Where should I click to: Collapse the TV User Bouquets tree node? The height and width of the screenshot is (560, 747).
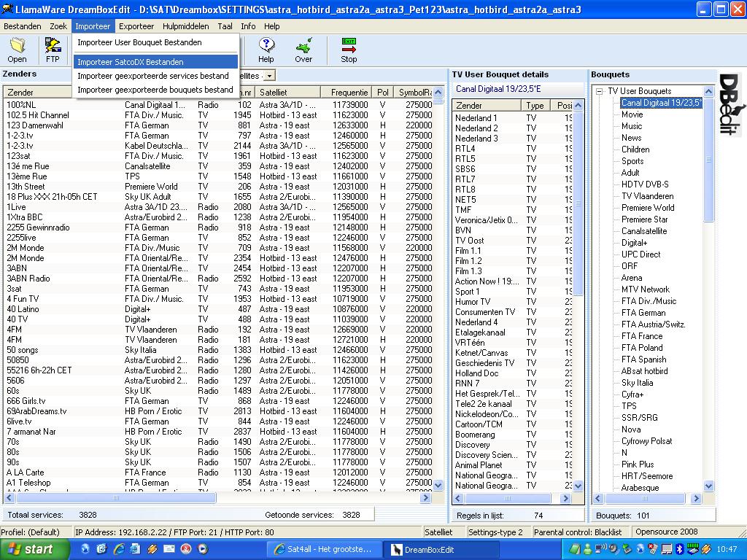pyautogui.click(x=600, y=91)
